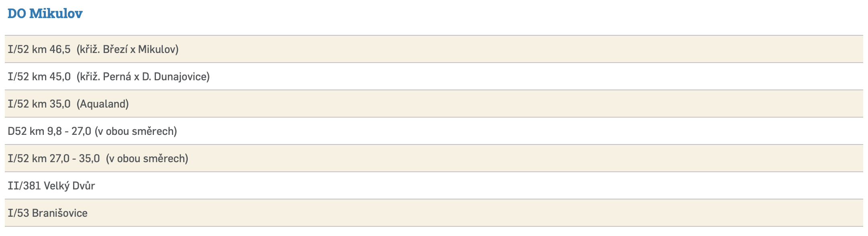
Task: Select the I/52 km 27,0 - 35,0 label
Action: point(53,159)
